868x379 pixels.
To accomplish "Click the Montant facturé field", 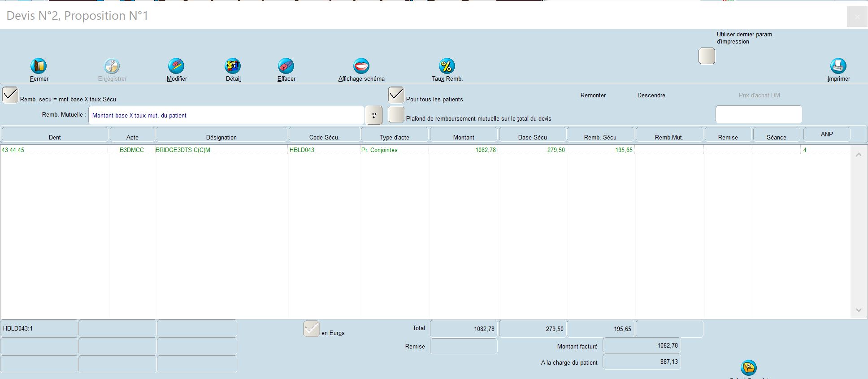I will [642, 345].
